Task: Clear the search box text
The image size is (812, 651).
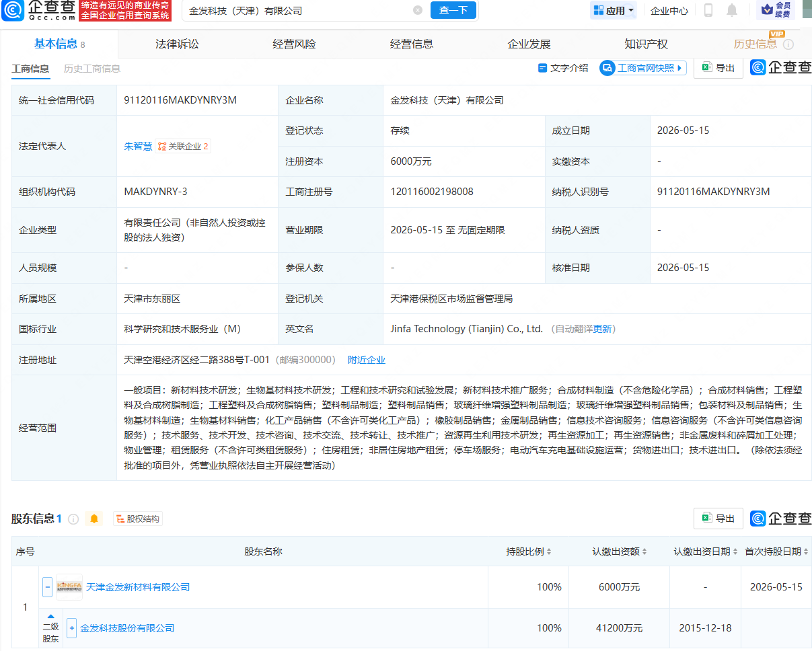Action: (418, 10)
